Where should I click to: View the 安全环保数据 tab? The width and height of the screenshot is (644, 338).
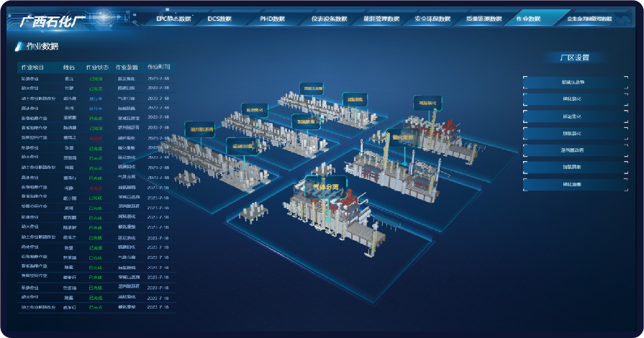pos(433,19)
